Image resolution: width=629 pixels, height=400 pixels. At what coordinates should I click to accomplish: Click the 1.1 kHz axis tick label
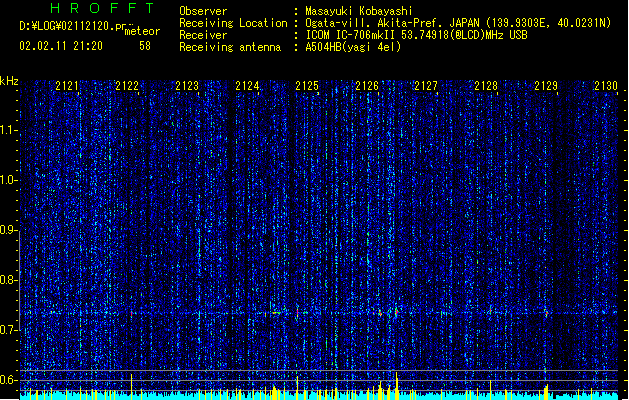8,130
